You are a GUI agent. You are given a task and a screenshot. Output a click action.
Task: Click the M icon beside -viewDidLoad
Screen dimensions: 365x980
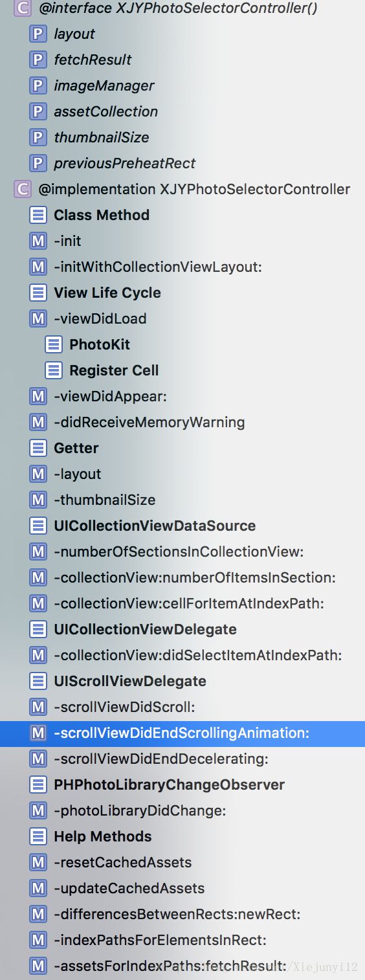pos(39,318)
